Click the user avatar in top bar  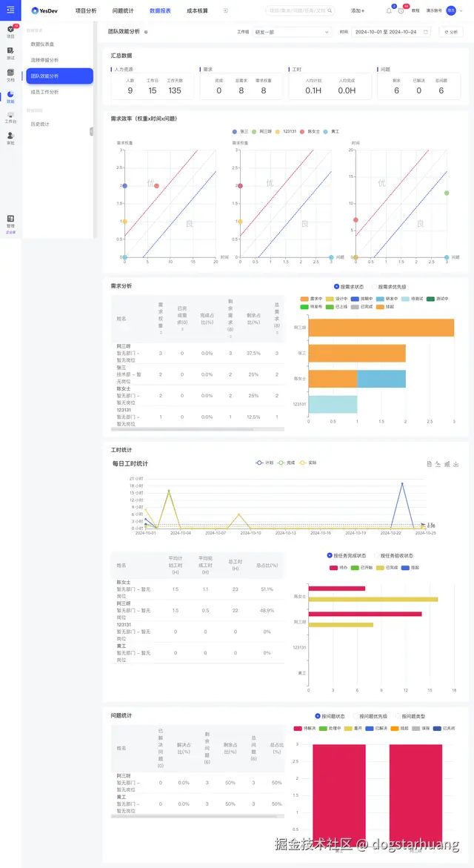[x=451, y=10]
